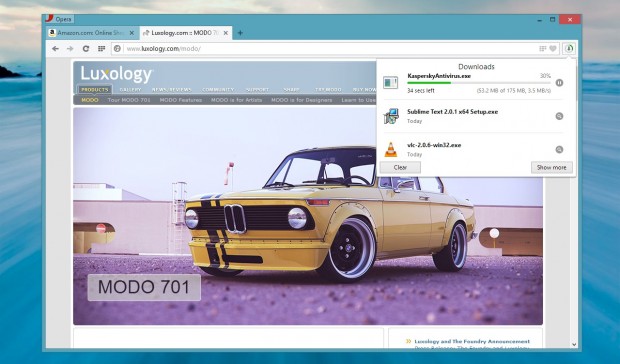The image size is (620, 364).
Task: Click Tour MODO 701 link
Action: [x=129, y=100]
